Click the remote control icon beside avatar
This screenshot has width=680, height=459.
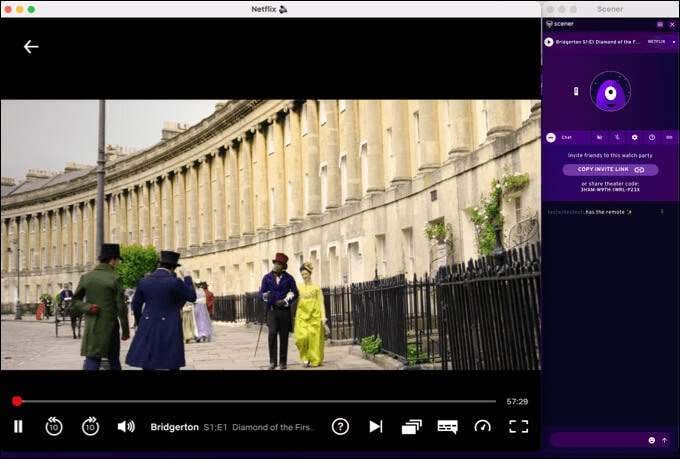pos(576,91)
